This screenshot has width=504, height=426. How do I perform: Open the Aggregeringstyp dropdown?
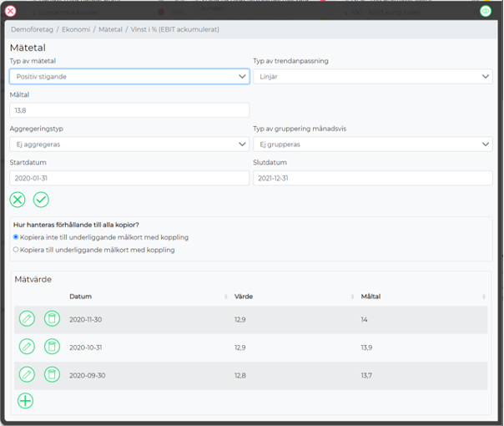(129, 144)
